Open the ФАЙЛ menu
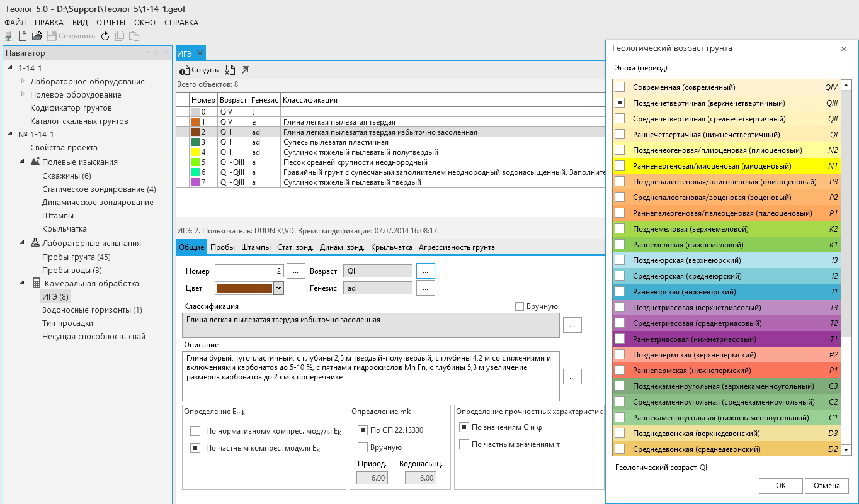 (15, 22)
